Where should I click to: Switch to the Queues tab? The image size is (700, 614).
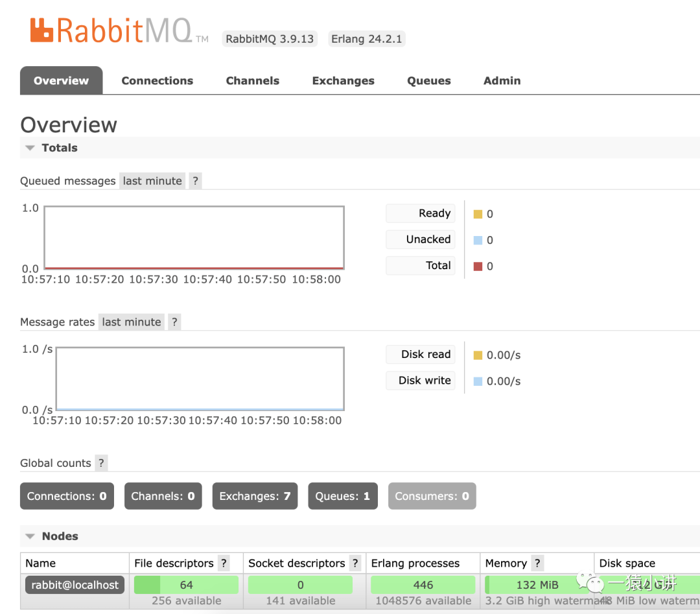pos(429,80)
